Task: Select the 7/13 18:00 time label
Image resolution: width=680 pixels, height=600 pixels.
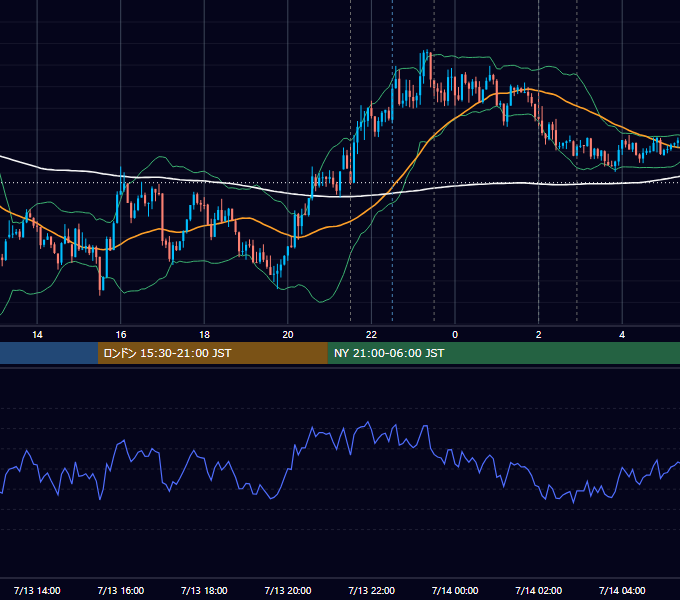Action: pyautogui.click(x=204, y=590)
